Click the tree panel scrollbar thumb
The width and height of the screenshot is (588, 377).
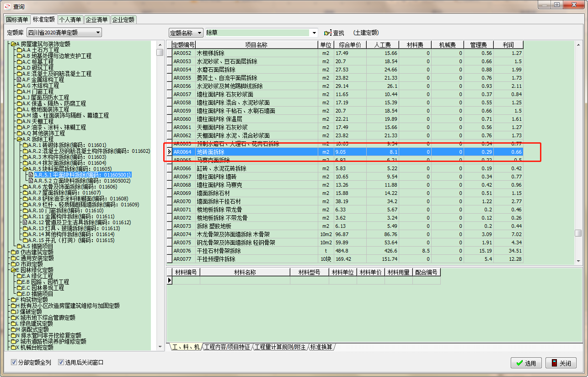(x=160, y=52)
